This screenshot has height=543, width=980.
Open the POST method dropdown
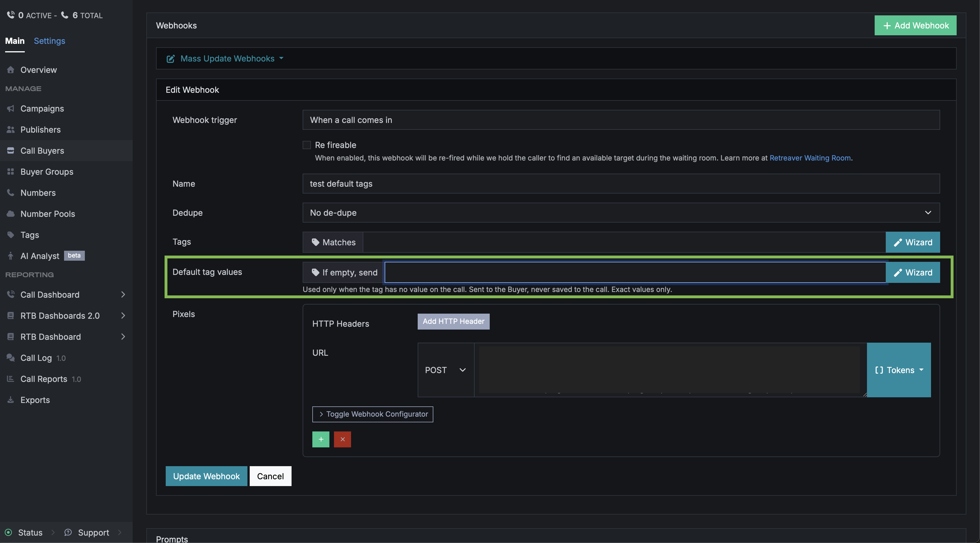[446, 370]
